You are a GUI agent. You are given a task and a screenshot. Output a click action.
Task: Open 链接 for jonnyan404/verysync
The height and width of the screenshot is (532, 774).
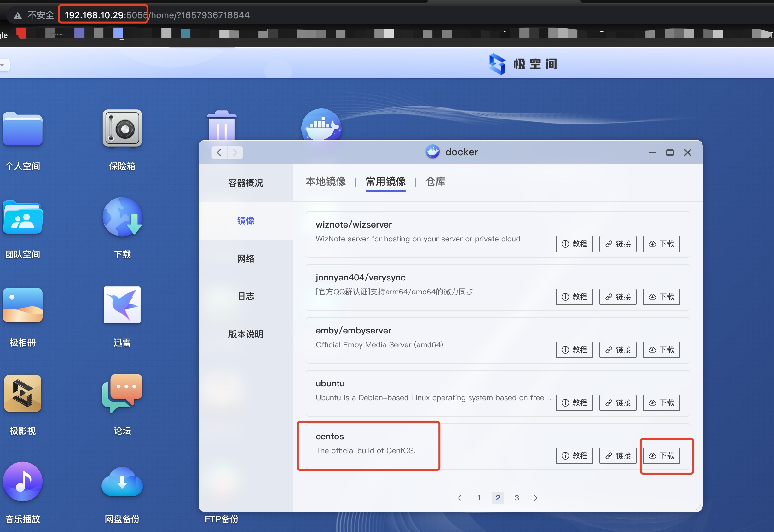618,297
